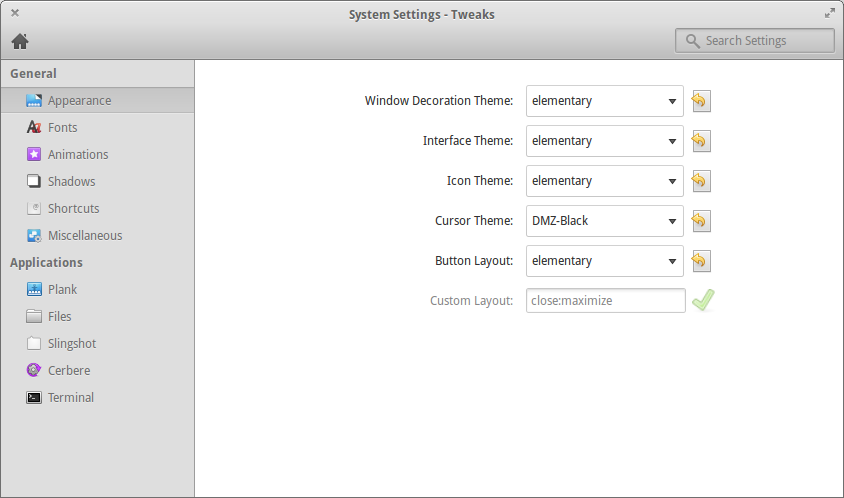Viewport: 844px width, 498px height.
Task: Open Interface Theme dropdown
Action: (x=604, y=141)
